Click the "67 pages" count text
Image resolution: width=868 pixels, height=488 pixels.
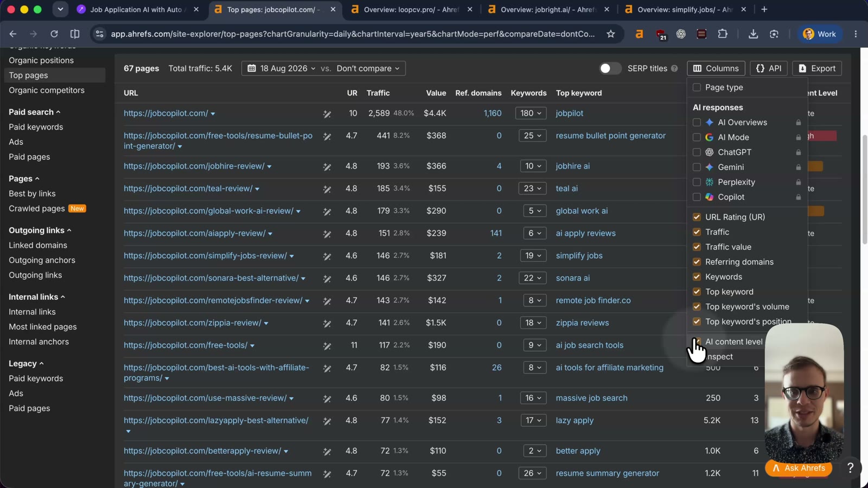point(142,68)
